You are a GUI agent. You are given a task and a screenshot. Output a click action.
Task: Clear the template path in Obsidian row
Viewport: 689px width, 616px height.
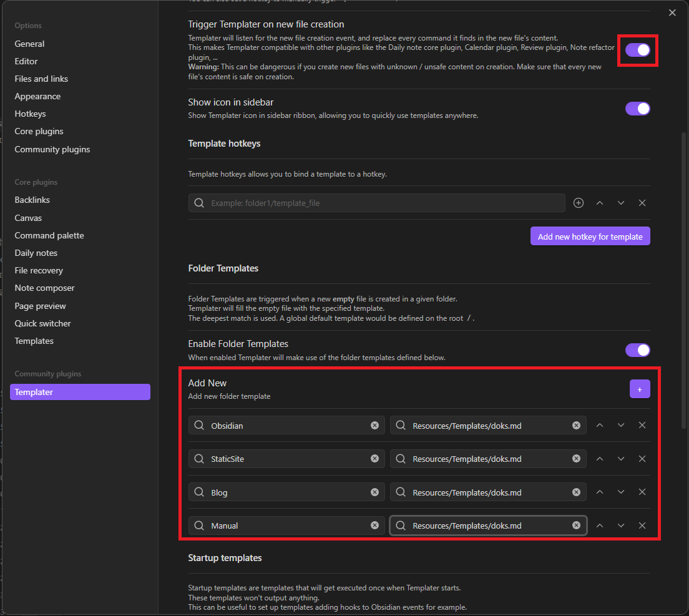(x=577, y=425)
